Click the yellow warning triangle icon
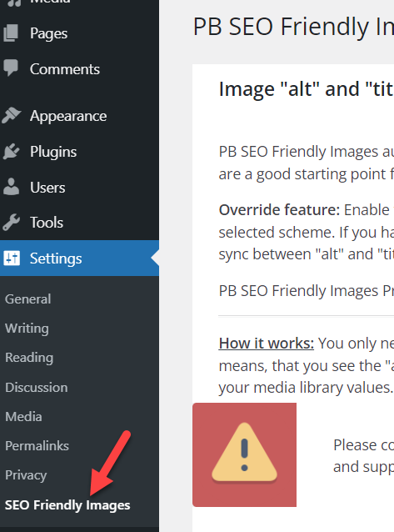 (244, 452)
